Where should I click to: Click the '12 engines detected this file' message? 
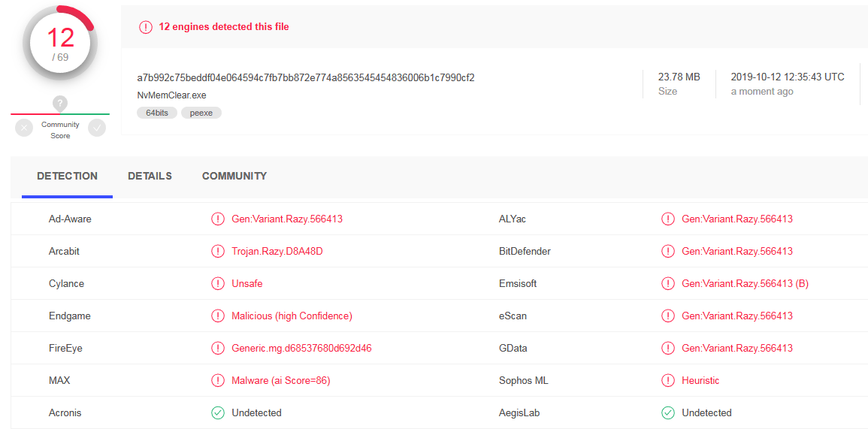[224, 26]
